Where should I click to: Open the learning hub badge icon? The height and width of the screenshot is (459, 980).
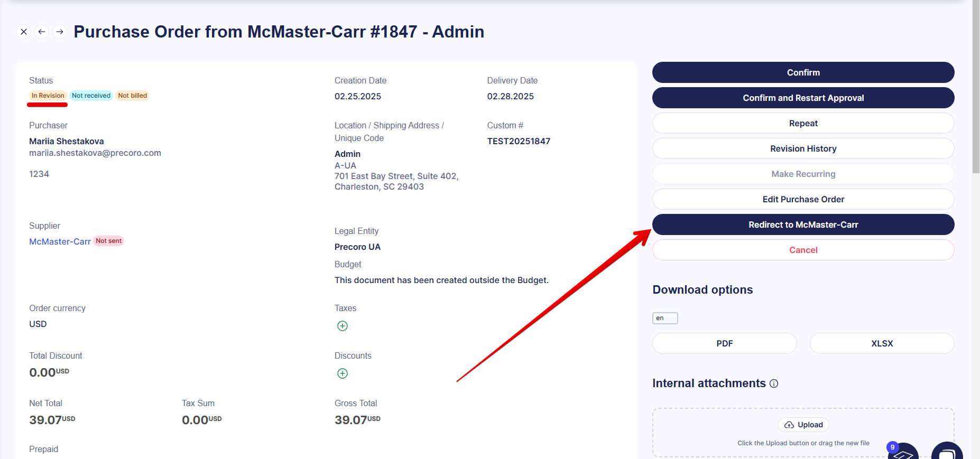[x=903, y=452]
